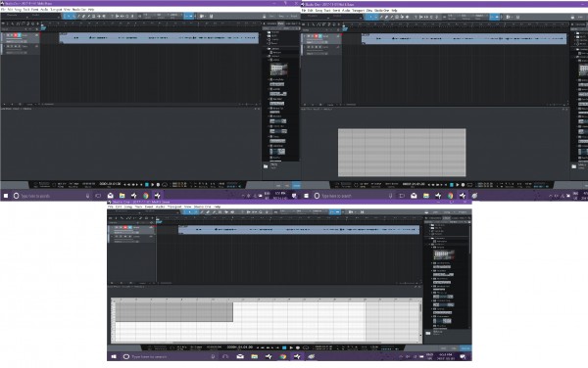Open the Transport menu in the top-left window

[x=56, y=9]
